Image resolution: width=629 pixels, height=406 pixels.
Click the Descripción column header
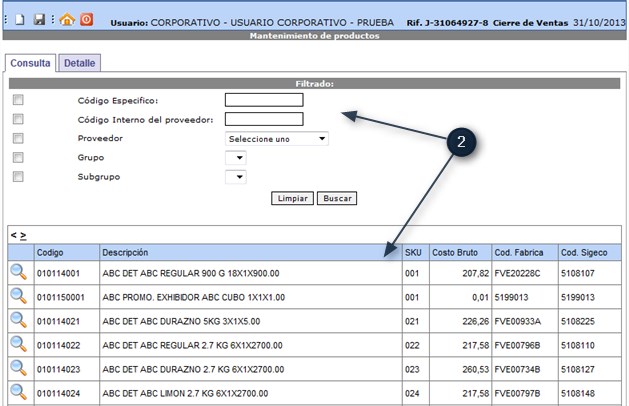click(x=251, y=253)
